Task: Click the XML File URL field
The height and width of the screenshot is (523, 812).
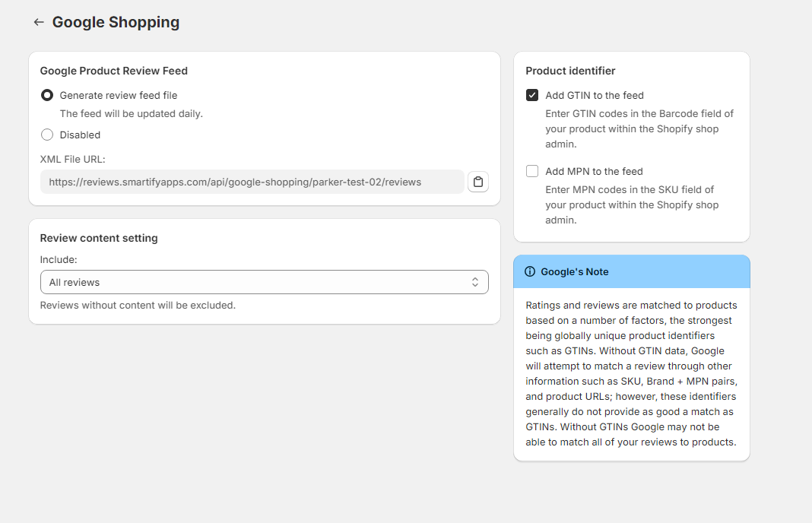Action: [x=252, y=182]
